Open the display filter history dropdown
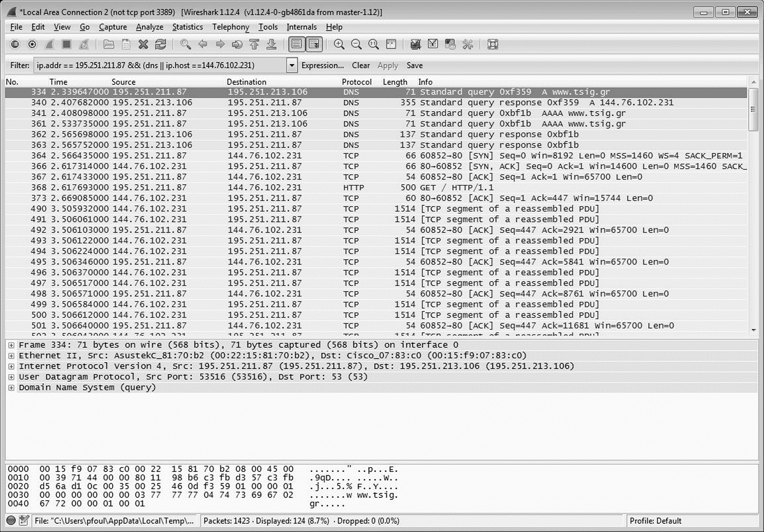 pos(292,65)
